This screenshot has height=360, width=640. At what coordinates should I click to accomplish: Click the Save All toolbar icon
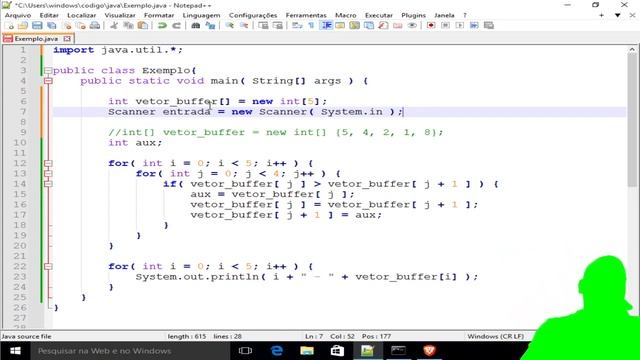[52, 26]
